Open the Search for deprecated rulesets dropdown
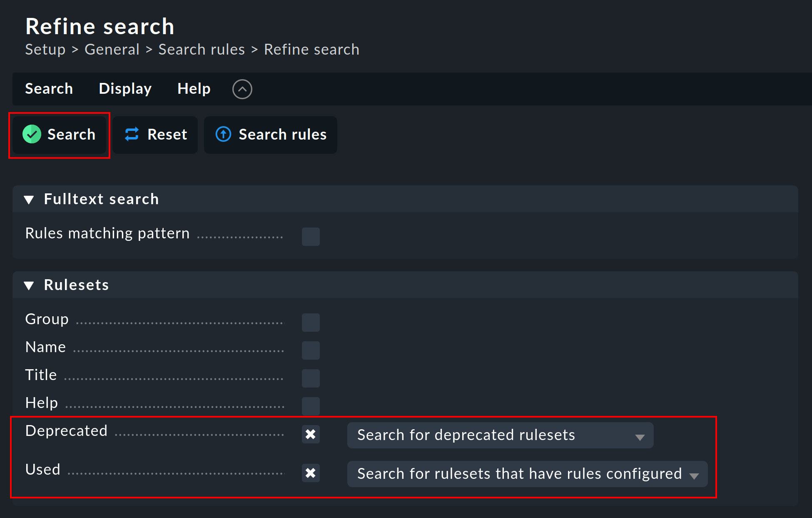 pyautogui.click(x=500, y=435)
